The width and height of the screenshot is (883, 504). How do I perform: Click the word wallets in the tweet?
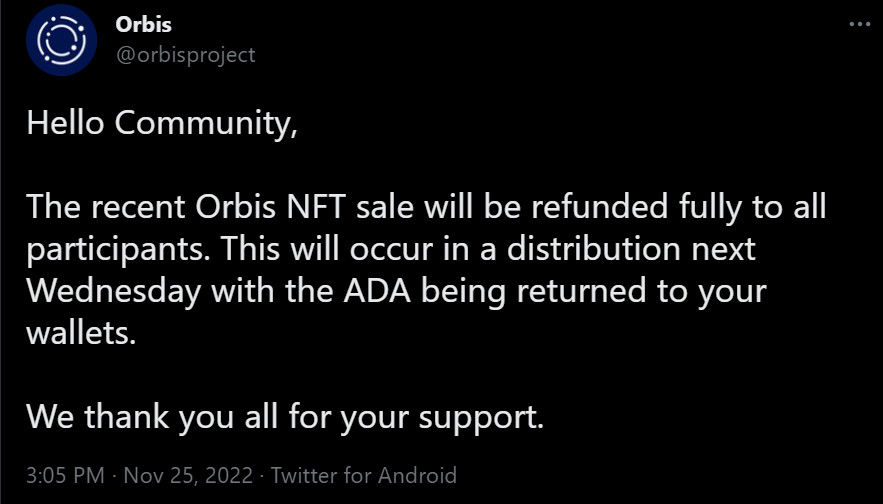pyautogui.click(x=78, y=334)
